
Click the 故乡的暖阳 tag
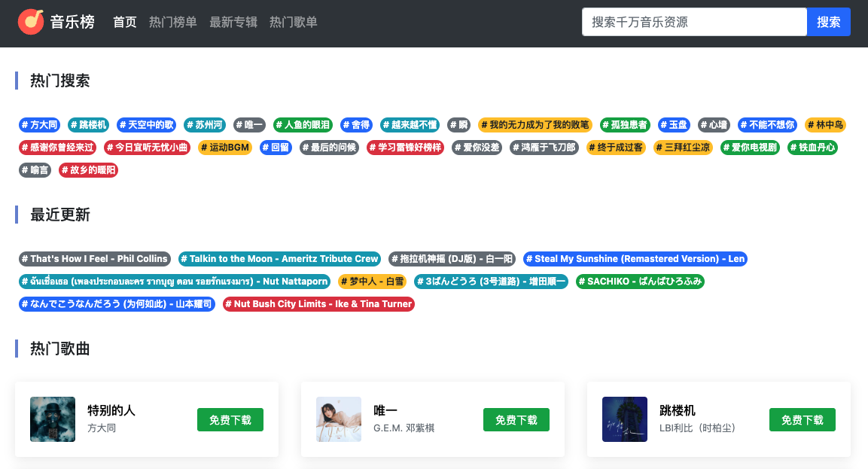pos(88,170)
